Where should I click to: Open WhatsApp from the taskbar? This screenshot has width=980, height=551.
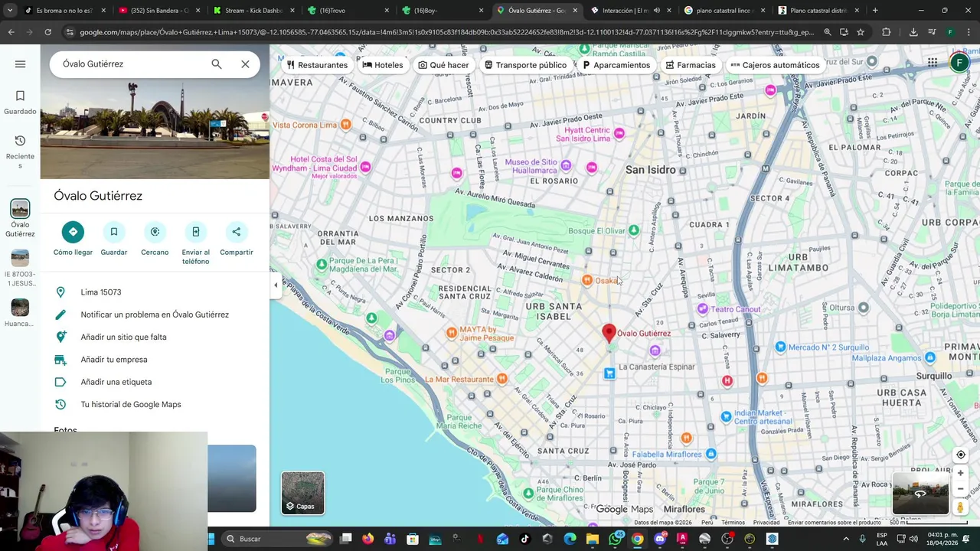(x=616, y=539)
